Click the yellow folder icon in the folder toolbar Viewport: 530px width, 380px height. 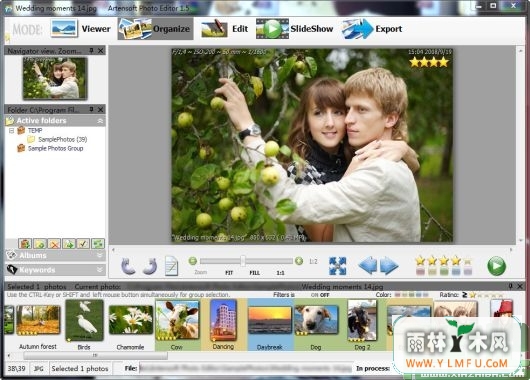coord(40,243)
